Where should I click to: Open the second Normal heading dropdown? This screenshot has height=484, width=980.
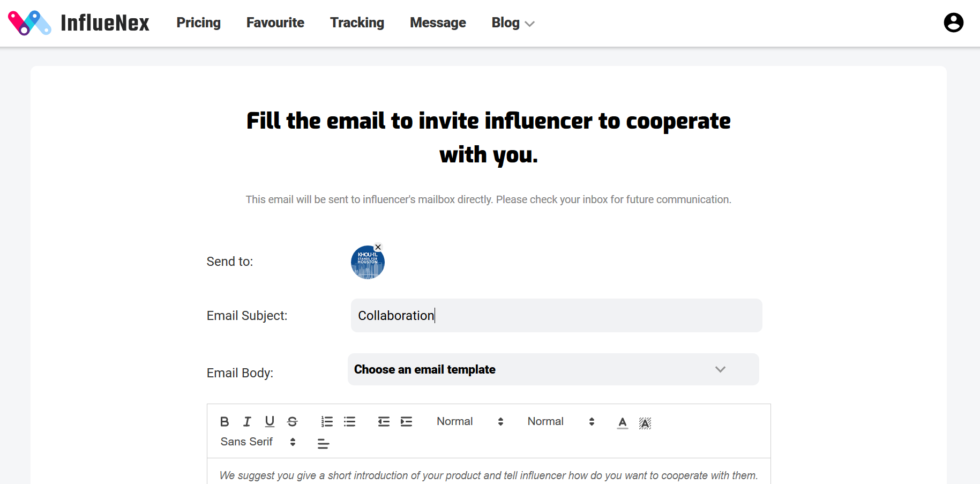(x=561, y=422)
